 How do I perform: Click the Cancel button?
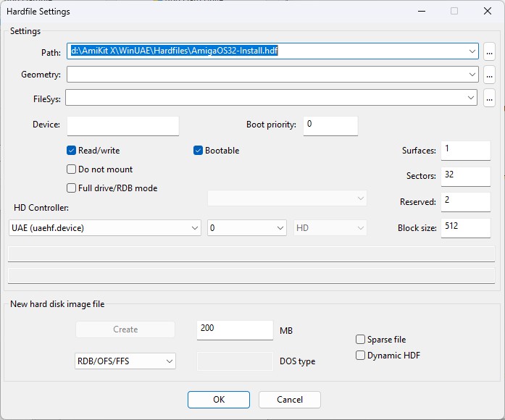[290, 400]
